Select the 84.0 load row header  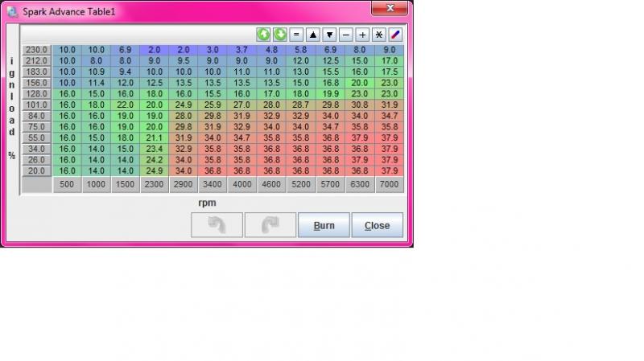coord(36,116)
